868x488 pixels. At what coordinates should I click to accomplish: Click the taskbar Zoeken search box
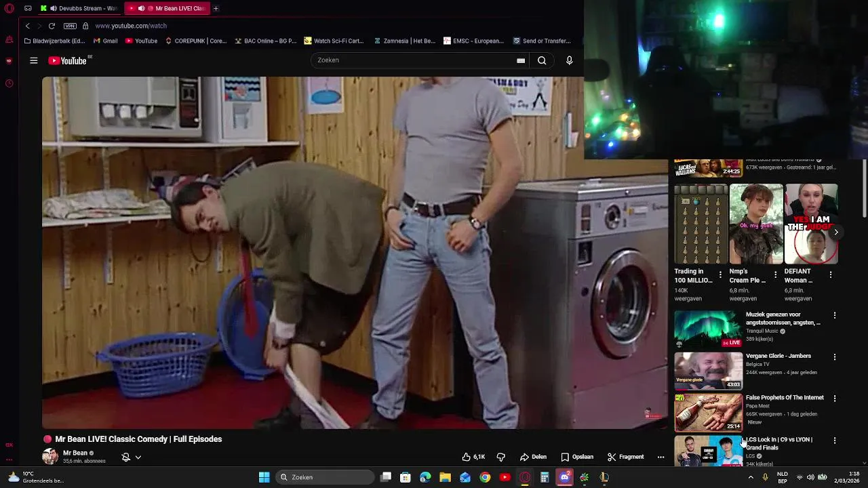point(326,477)
